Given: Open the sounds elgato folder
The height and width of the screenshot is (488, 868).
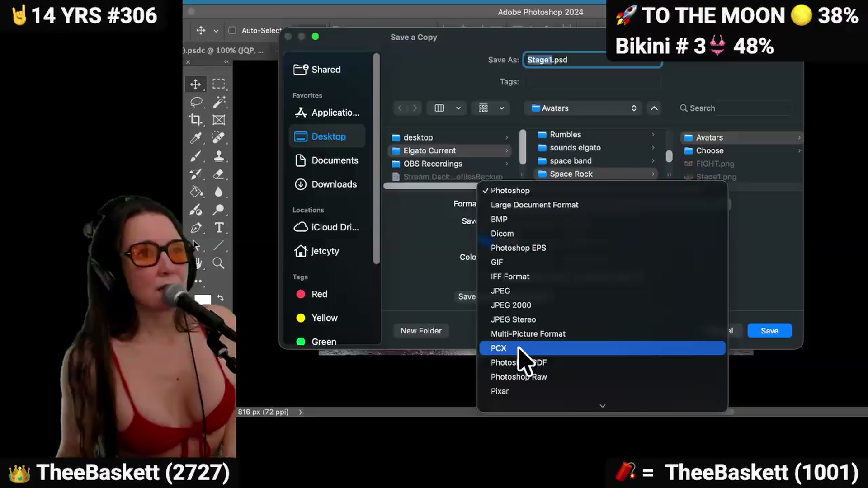Looking at the screenshot, I should coord(596,148).
